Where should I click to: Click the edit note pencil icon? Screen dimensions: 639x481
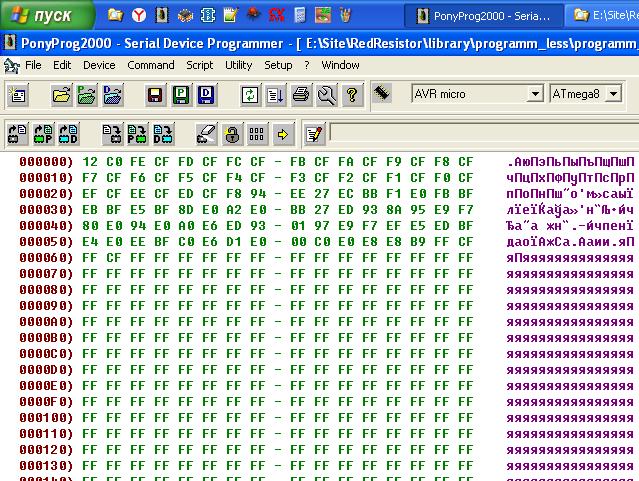tap(314, 133)
